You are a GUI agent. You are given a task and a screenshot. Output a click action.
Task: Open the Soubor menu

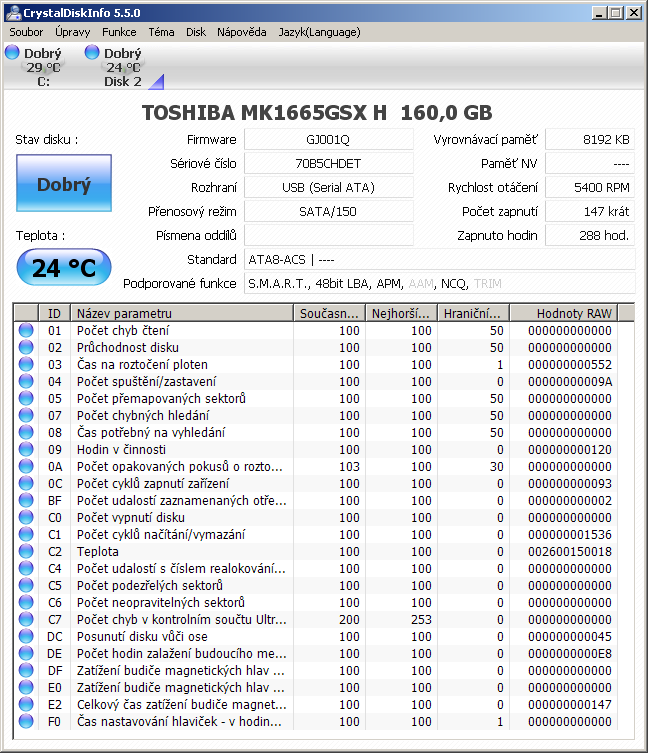[x=26, y=32]
